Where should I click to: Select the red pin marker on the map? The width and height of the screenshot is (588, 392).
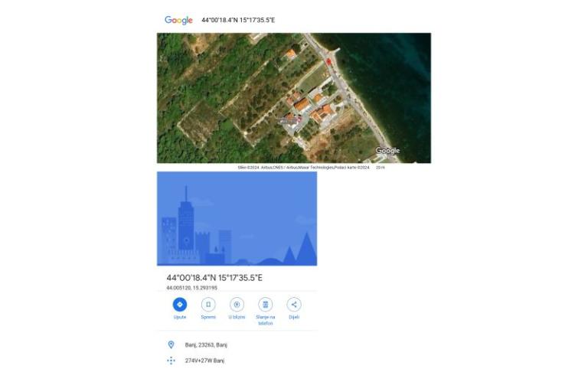(330, 61)
